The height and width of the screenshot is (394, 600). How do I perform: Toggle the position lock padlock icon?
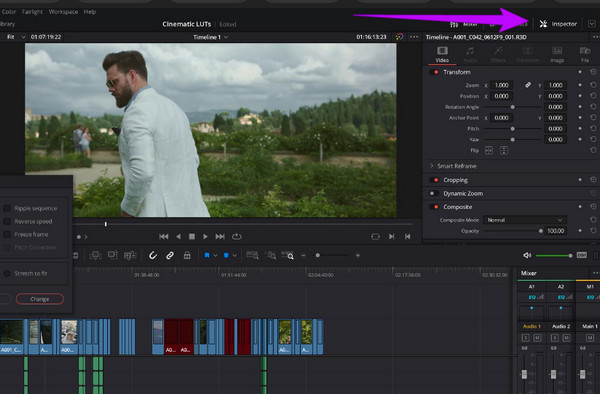[x=187, y=255]
